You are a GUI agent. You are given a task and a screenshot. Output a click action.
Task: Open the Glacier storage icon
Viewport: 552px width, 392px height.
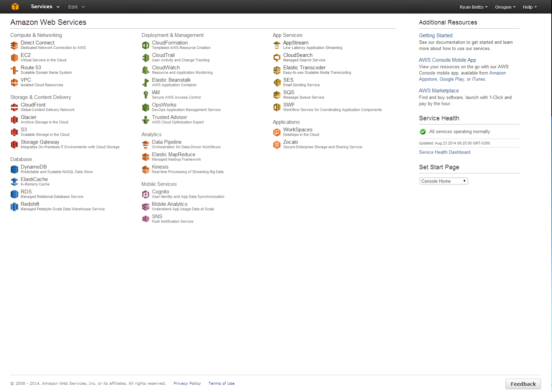pyautogui.click(x=14, y=120)
